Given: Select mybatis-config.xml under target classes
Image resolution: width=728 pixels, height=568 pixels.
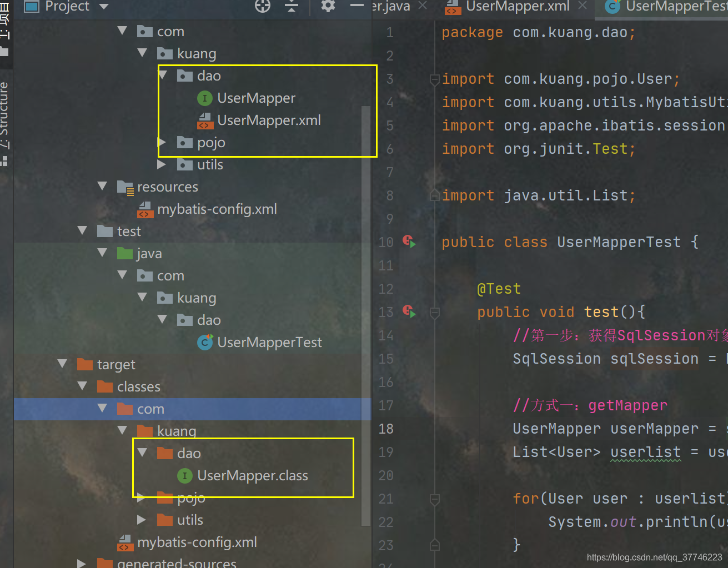Looking at the screenshot, I should [x=197, y=542].
